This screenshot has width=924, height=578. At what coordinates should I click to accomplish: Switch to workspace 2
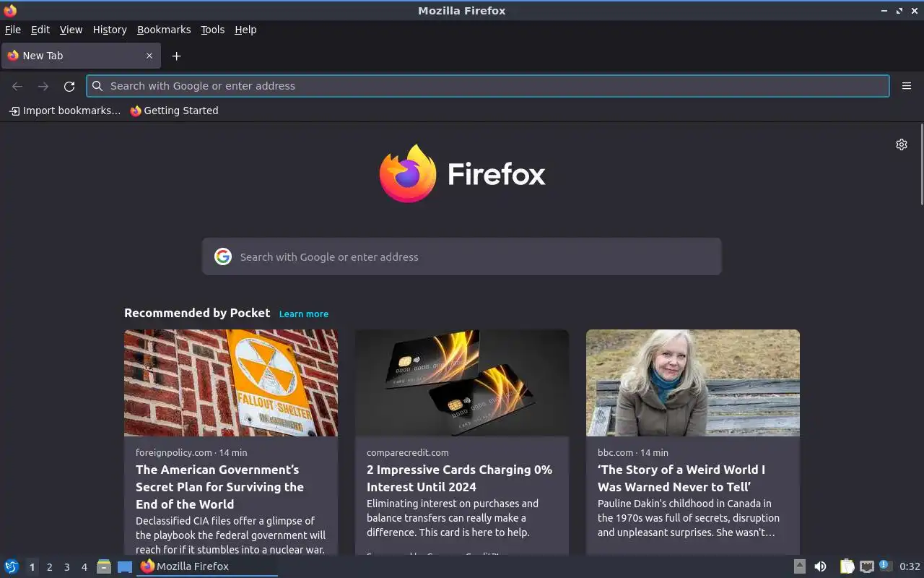(x=49, y=567)
